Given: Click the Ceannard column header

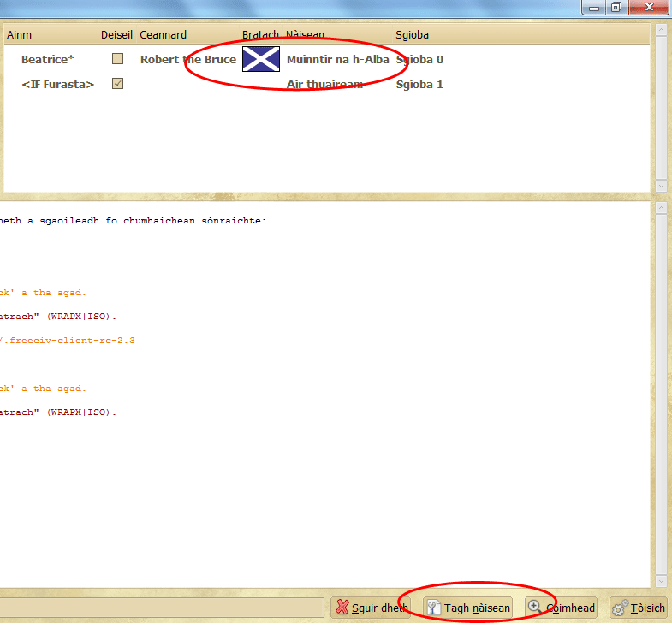Looking at the screenshot, I should coord(163,35).
